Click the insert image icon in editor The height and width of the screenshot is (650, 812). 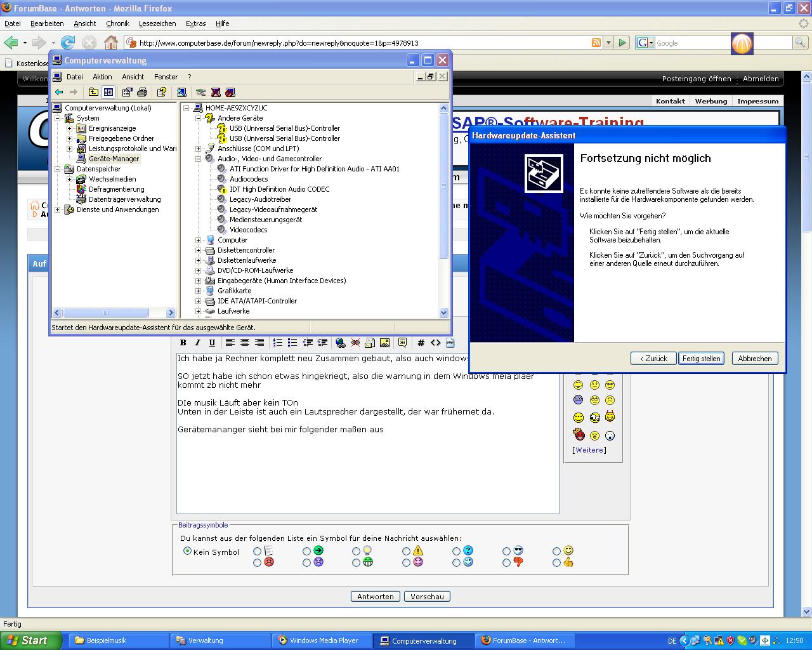point(384,343)
